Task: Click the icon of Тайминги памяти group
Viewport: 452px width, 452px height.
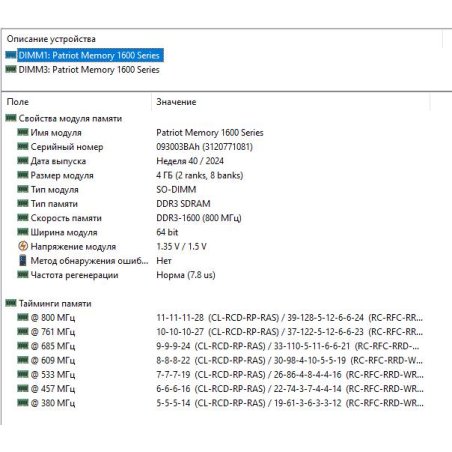Action: pyautogui.click(x=11, y=303)
